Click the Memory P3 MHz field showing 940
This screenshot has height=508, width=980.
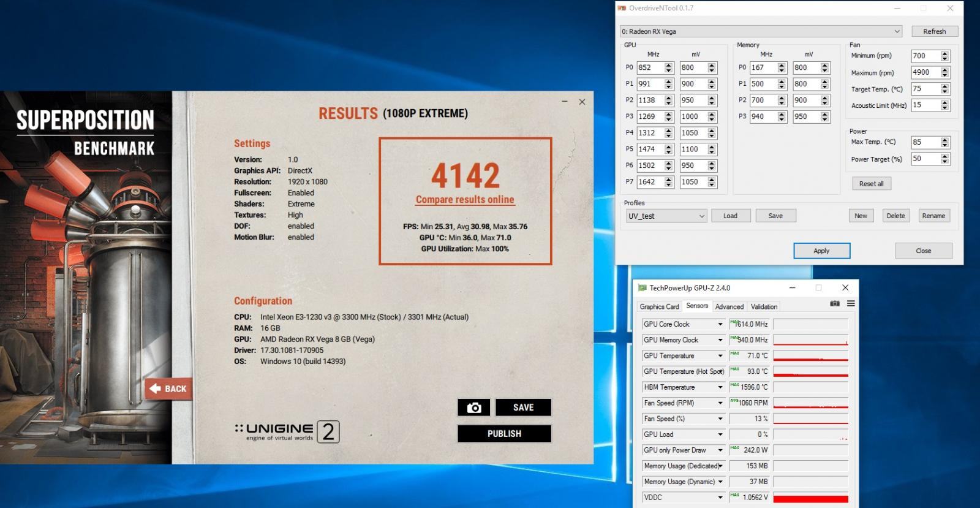[763, 116]
